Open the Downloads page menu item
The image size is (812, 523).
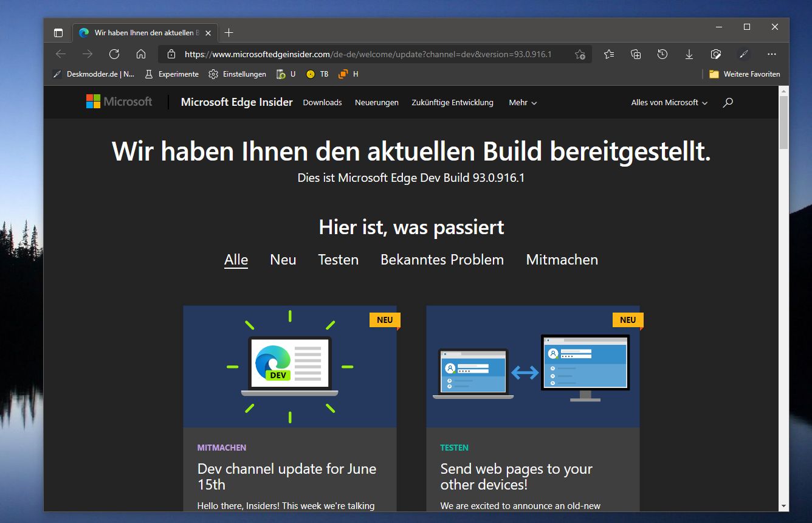click(322, 102)
